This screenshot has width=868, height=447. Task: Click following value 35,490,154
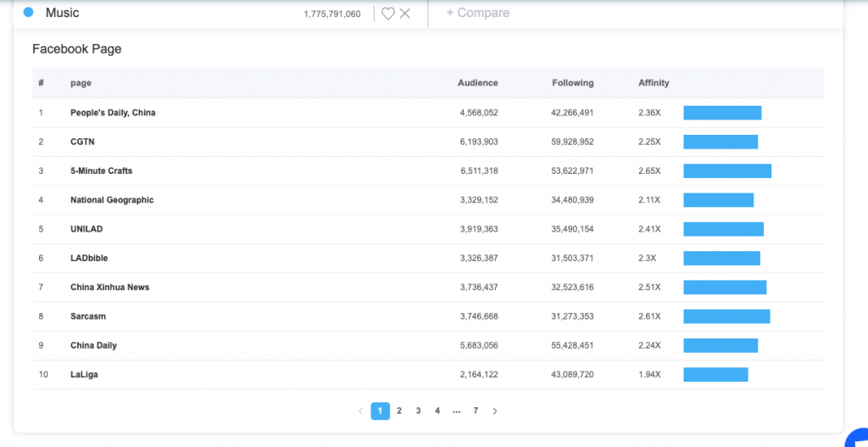572,229
